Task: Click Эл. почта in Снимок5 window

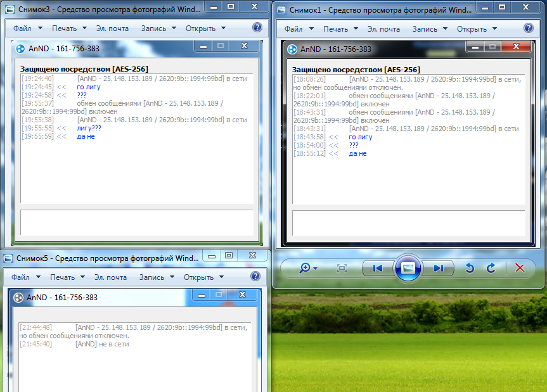Action: (110, 277)
